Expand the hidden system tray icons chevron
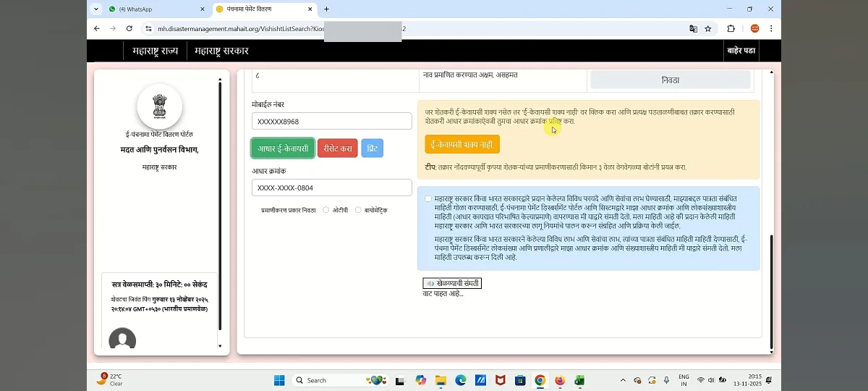 click(623, 380)
